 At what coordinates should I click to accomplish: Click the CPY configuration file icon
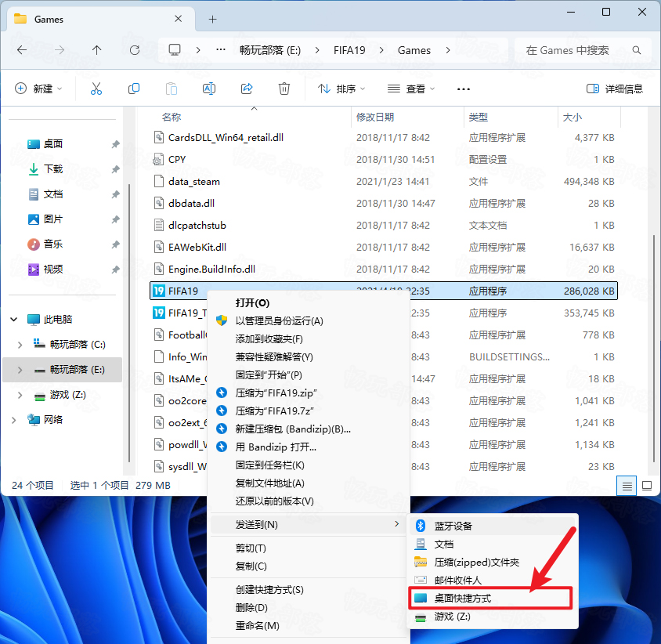pos(158,159)
